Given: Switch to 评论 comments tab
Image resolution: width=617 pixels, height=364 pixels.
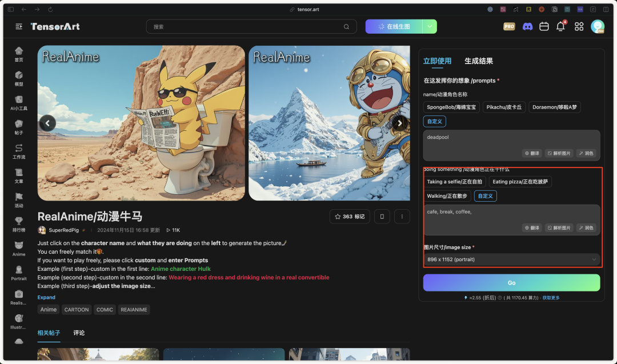Looking at the screenshot, I should (79, 333).
